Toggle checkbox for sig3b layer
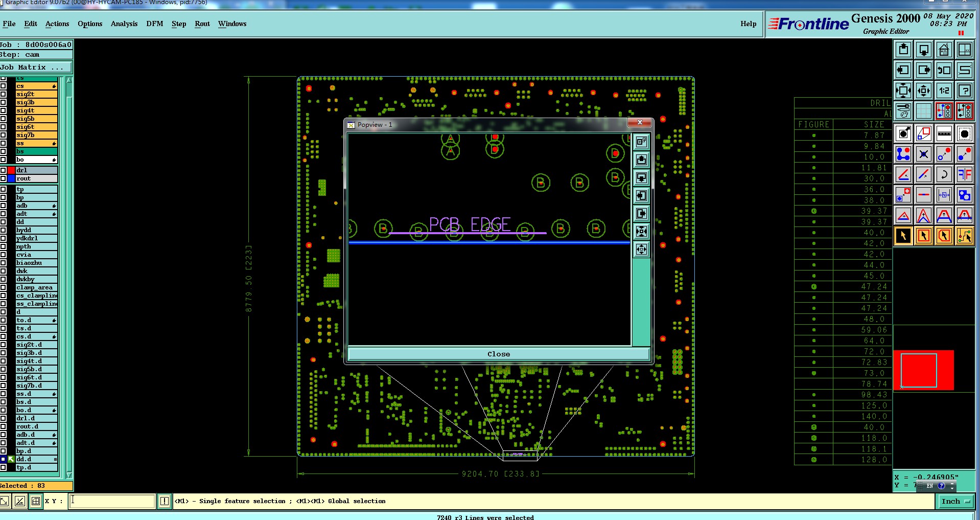 (4, 102)
